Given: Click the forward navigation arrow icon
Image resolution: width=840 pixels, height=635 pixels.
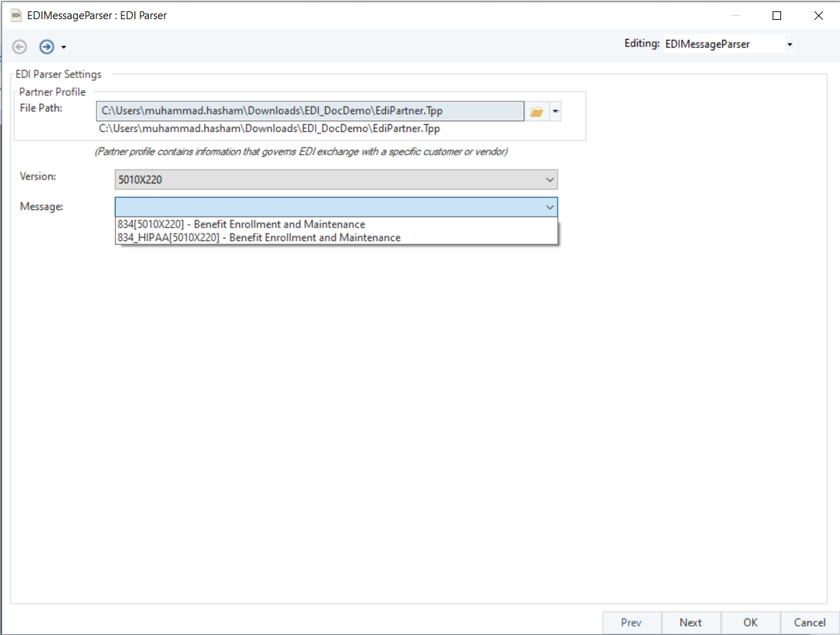Looking at the screenshot, I should 47,47.
